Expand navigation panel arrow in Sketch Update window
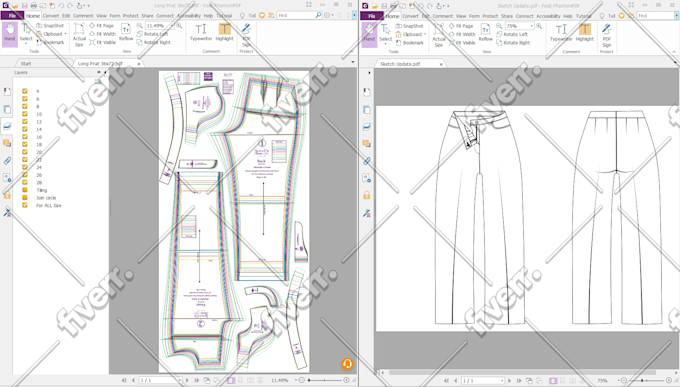This screenshot has height=387, width=680. point(369,73)
